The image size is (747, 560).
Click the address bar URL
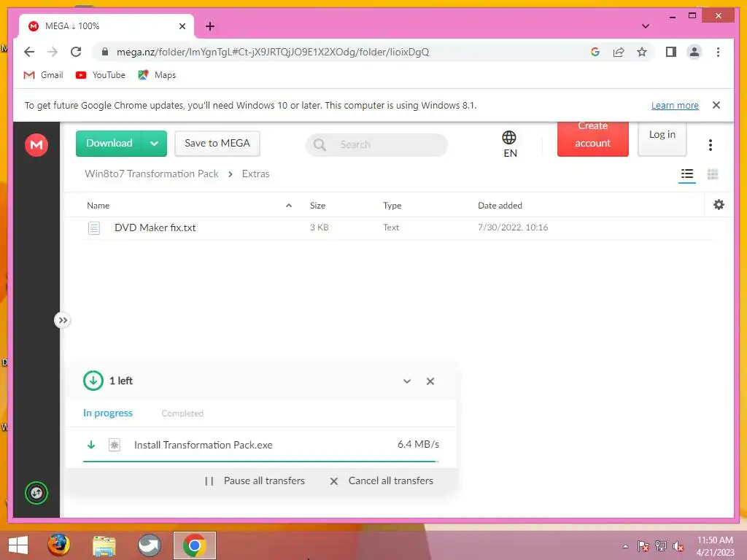(x=273, y=52)
